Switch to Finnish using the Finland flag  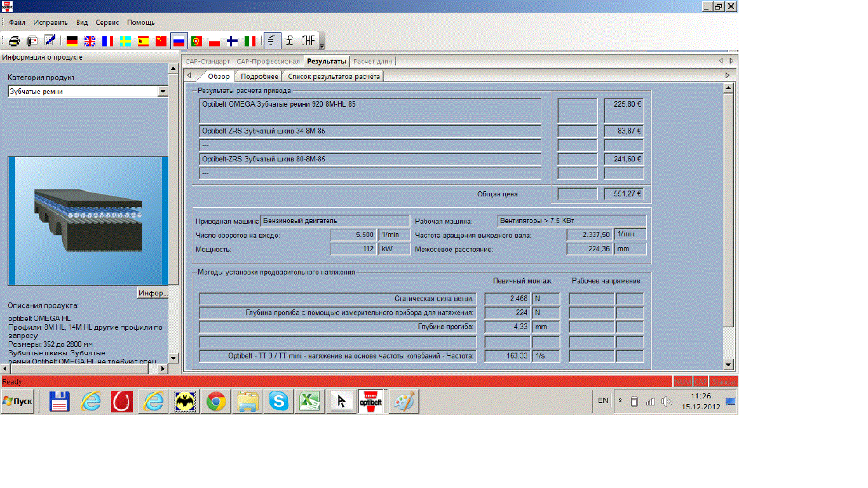click(x=233, y=41)
